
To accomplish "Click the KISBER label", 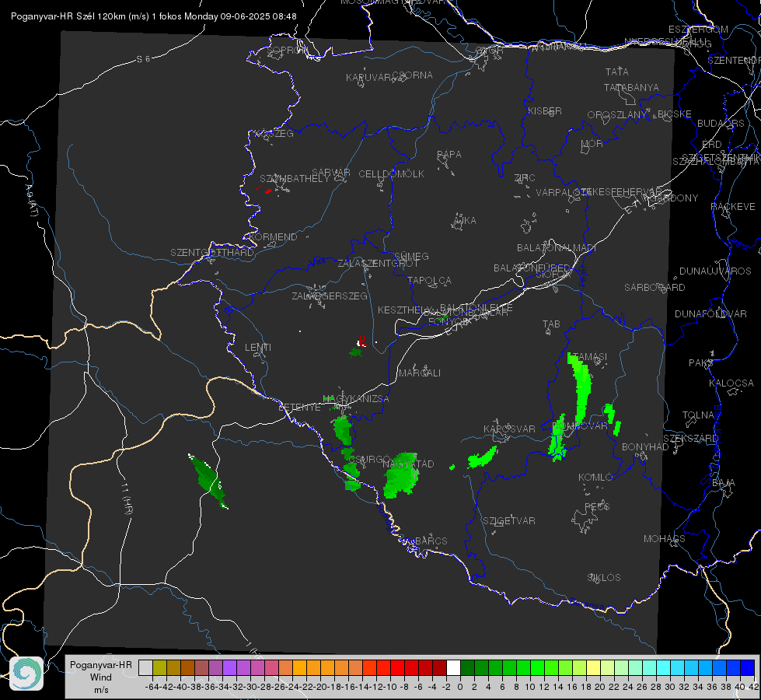I will pos(545,111).
